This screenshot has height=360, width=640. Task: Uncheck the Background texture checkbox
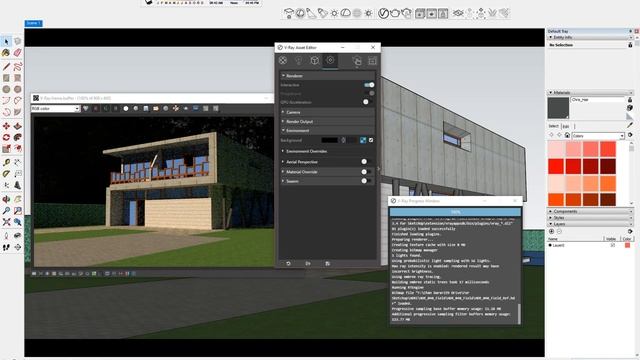pos(371,140)
